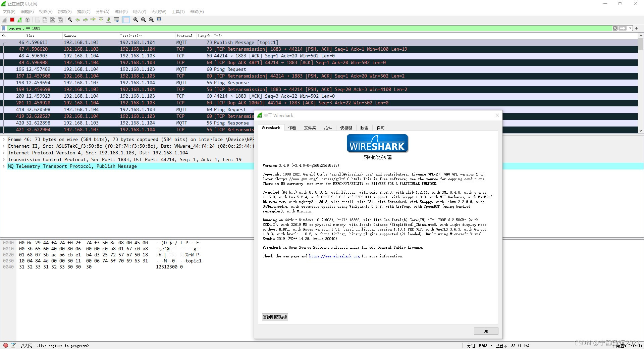Viewport: 644px width, 349px height.
Task: Reload this capture file from toolbar
Action: pyautogui.click(x=60, y=20)
